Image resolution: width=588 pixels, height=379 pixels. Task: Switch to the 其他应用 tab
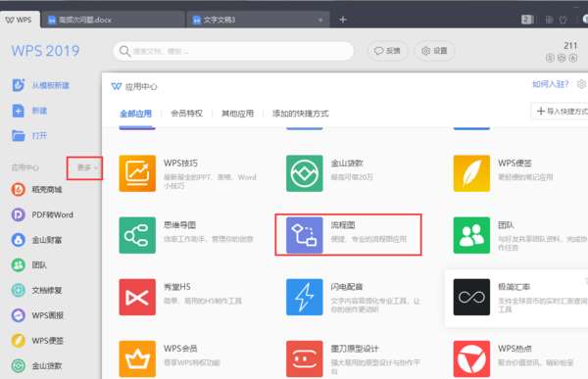pyautogui.click(x=238, y=114)
